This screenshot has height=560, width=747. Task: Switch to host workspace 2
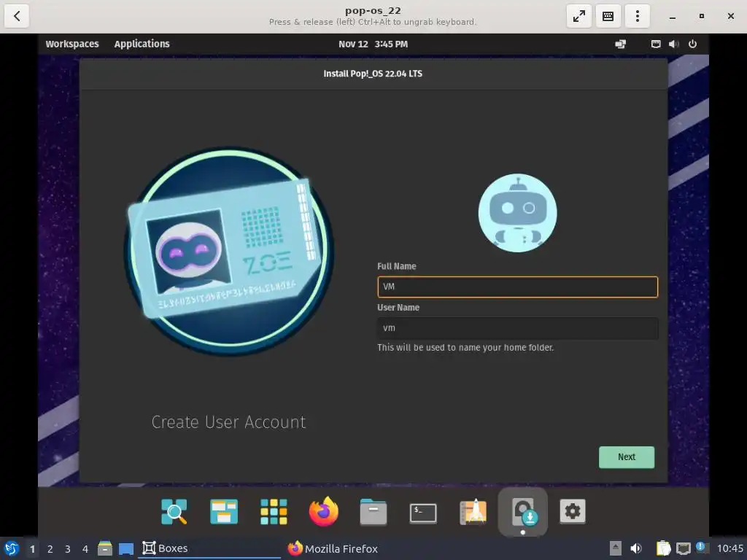tap(50, 549)
